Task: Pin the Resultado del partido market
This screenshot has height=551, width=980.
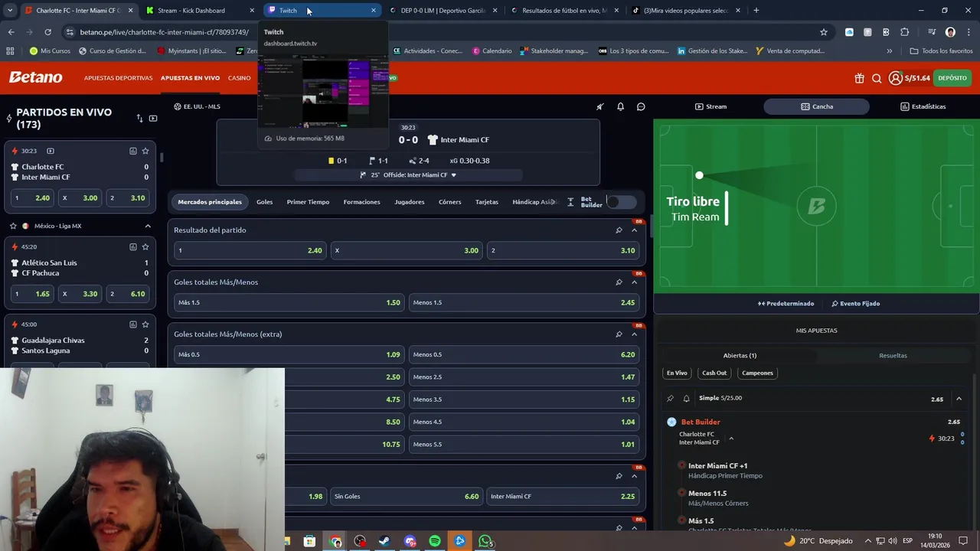Action: 619,230
